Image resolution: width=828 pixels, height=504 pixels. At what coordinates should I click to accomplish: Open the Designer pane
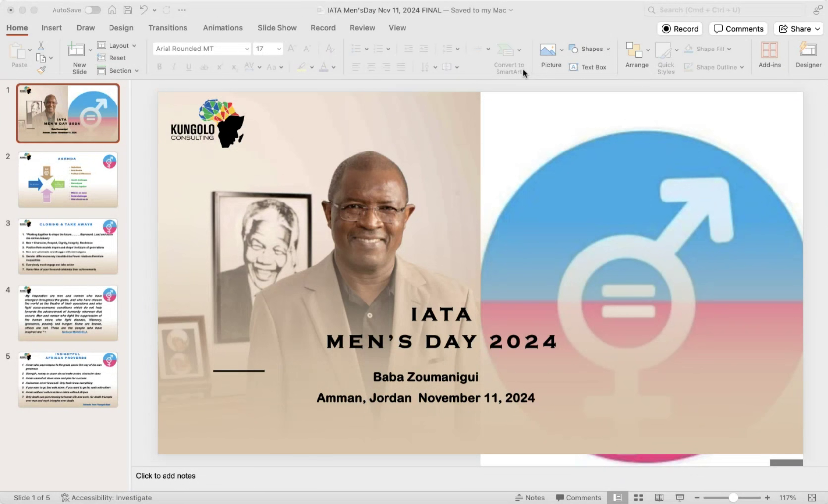808,55
